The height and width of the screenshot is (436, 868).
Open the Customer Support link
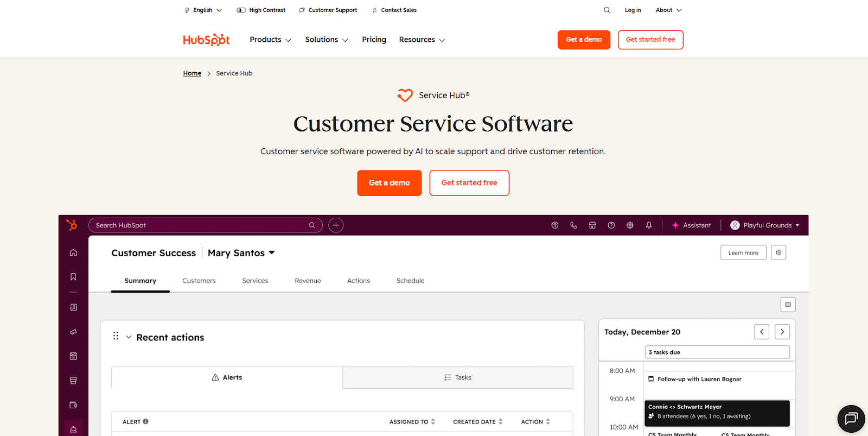coord(328,10)
